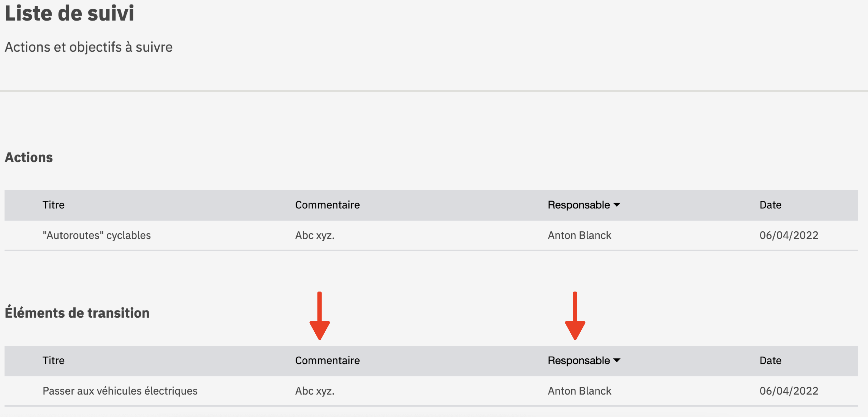Open the Passer aux véhicules électriques item
The width and height of the screenshot is (868, 417).
click(x=120, y=391)
